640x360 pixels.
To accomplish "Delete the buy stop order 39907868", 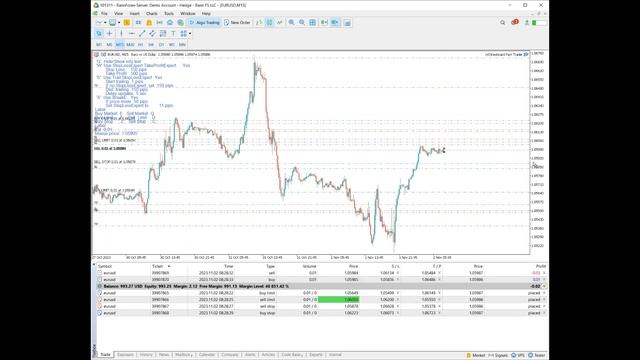I will [544, 313].
